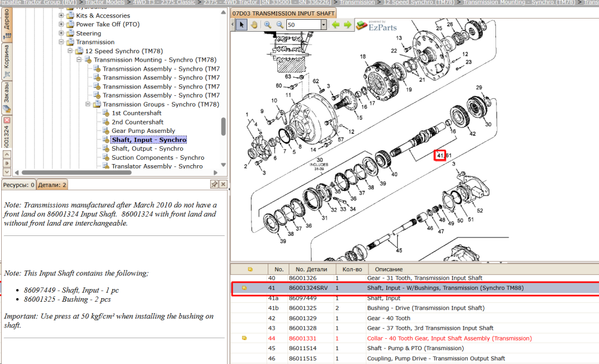Select Translator Assembly - Synchro in tree
The height and width of the screenshot is (364, 599).
click(x=157, y=166)
